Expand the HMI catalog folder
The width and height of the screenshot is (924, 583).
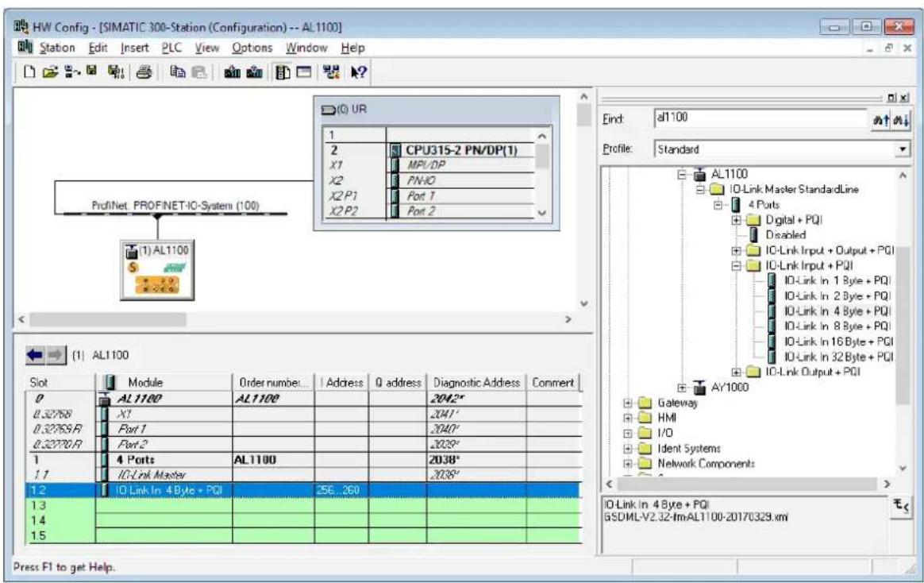pyautogui.click(x=628, y=418)
